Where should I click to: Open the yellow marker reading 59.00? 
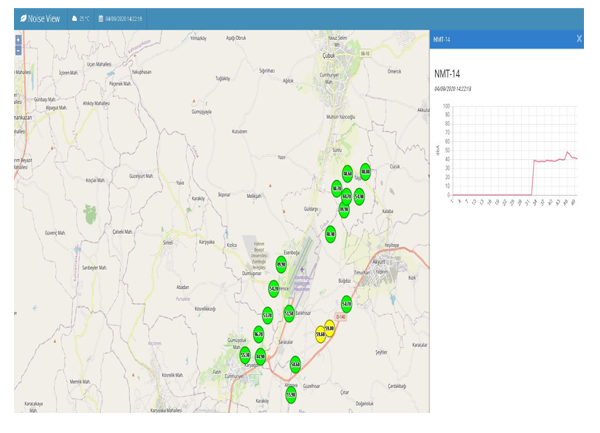pyautogui.click(x=329, y=328)
